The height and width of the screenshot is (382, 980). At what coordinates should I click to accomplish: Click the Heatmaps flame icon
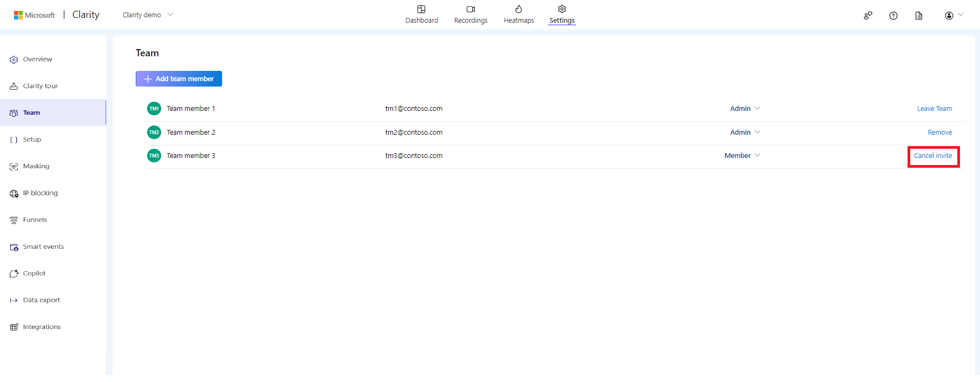[x=519, y=9]
